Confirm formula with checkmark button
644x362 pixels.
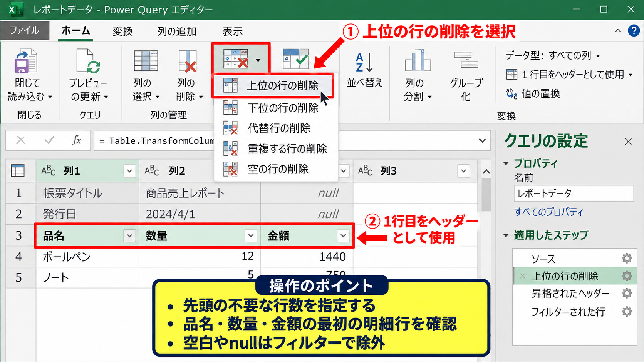[49, 140]
